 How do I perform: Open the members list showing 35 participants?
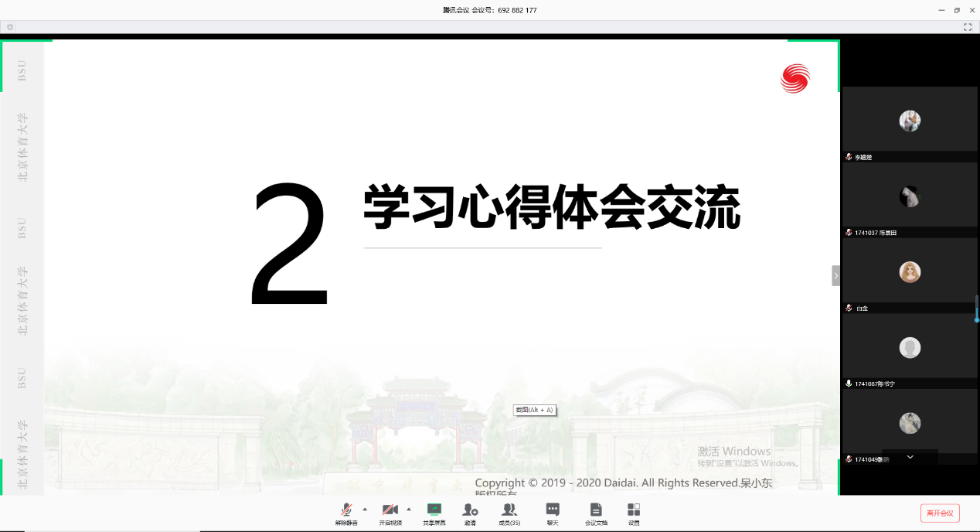pos(509,513)
